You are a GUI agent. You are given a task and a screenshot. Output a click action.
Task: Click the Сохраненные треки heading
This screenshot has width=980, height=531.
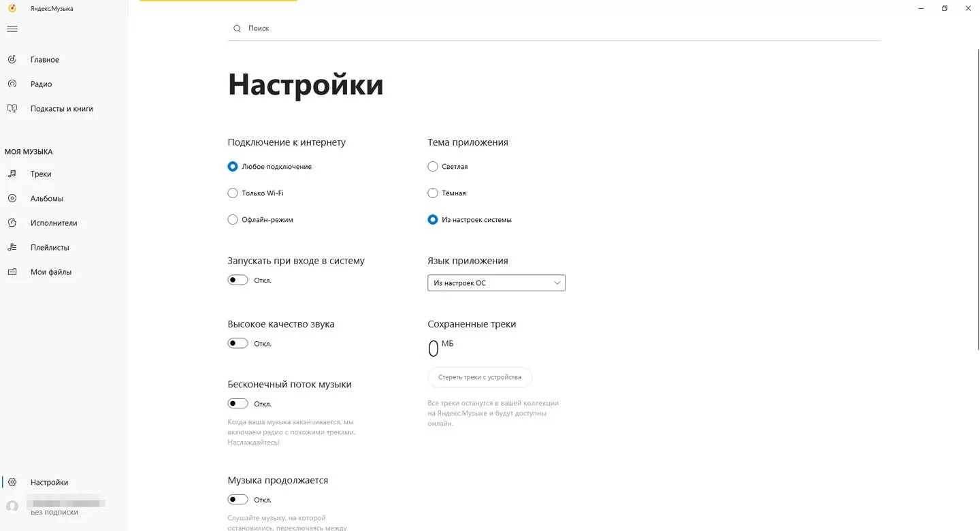pyautogui.click(x=472, y=324)
